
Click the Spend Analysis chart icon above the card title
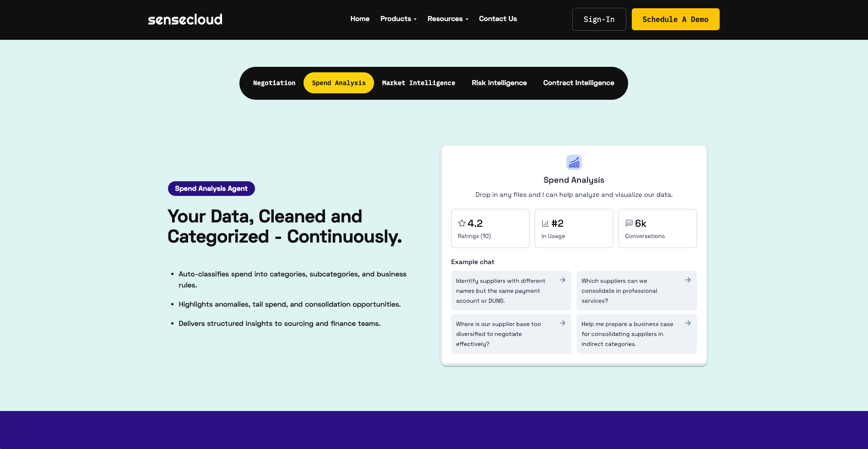tap(574, 162)
